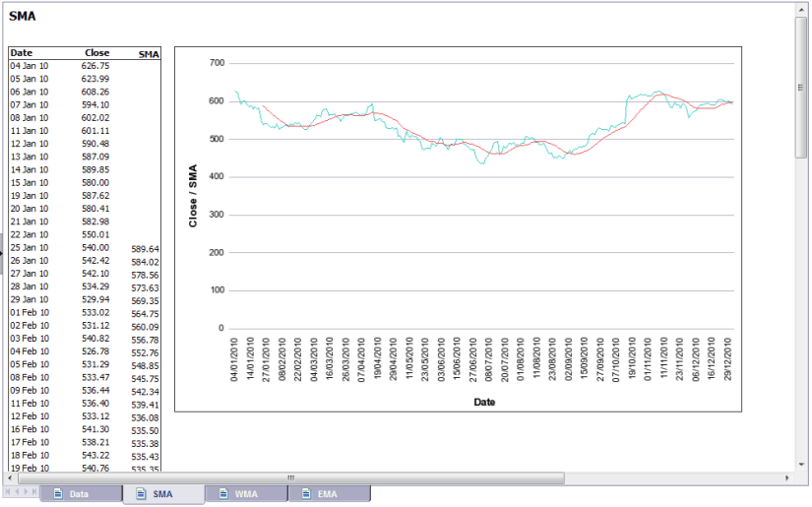Viewport: 812px width, 507px height.
Task: Open the EMA sheet tab
Action: (x=330, y=493)
